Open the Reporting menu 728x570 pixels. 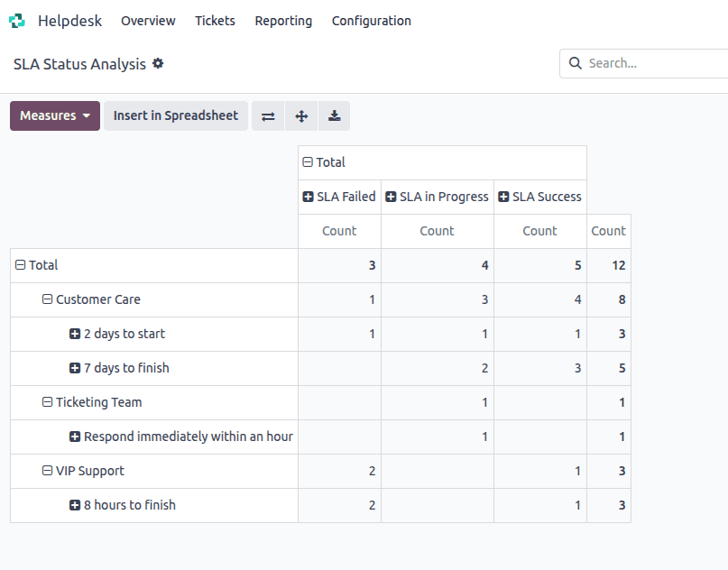pyautogui.click(x=283, y=20)
